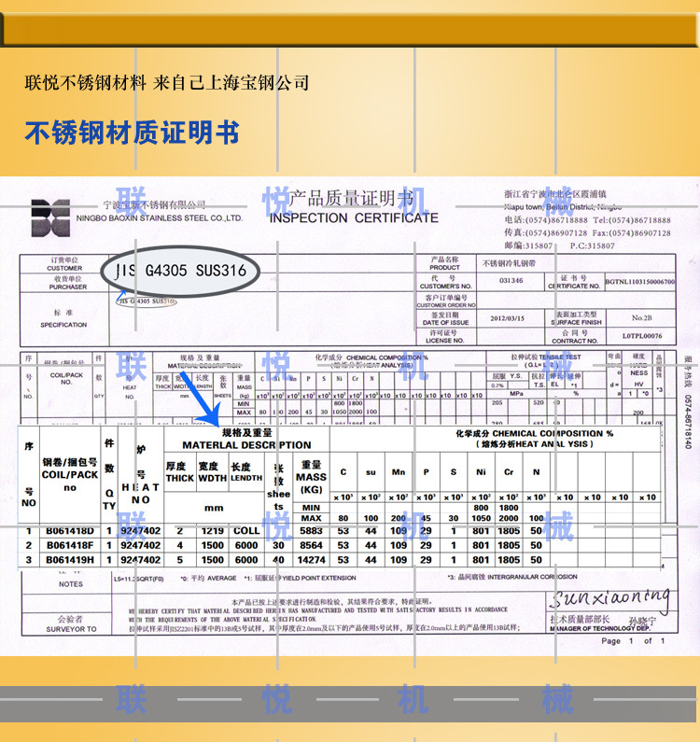Click the 'PURCHASER' field label
The height and width of the screenshot is (742, 700).
(68, 287)
